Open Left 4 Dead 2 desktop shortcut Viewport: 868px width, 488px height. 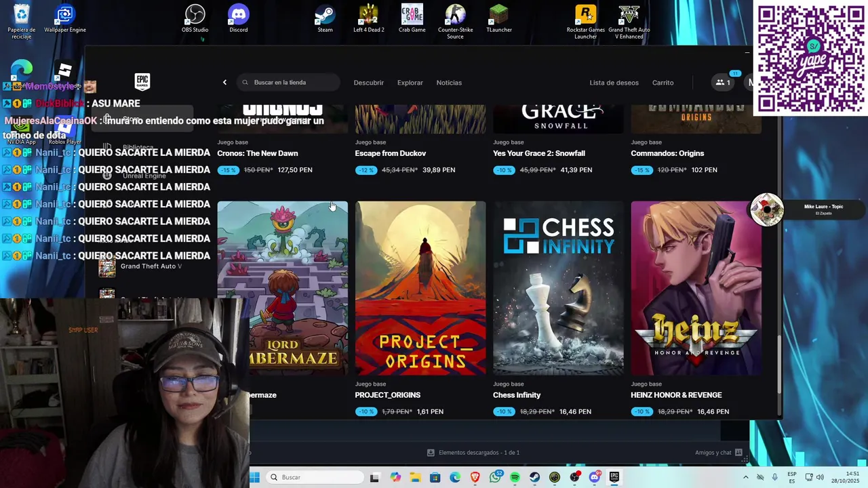pos(369,19)
